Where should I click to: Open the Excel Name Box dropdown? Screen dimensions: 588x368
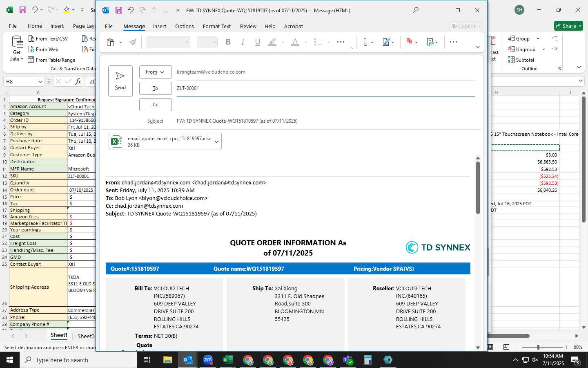pyautogui.click(x=40, y=82)
